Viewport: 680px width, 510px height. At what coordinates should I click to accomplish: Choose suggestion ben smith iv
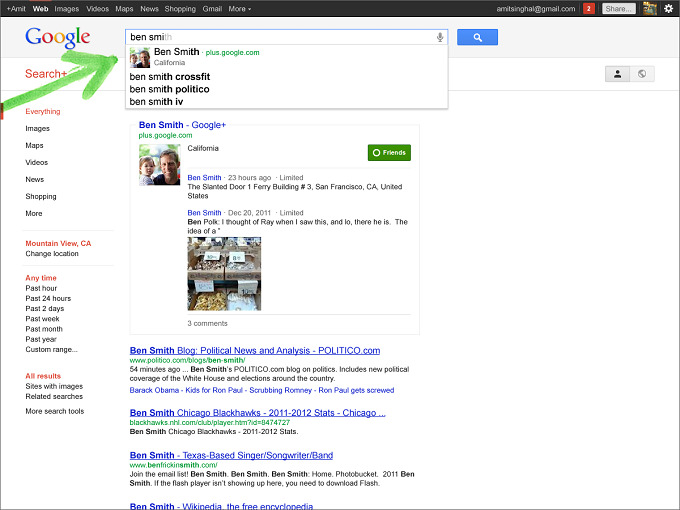click(286, 102)
